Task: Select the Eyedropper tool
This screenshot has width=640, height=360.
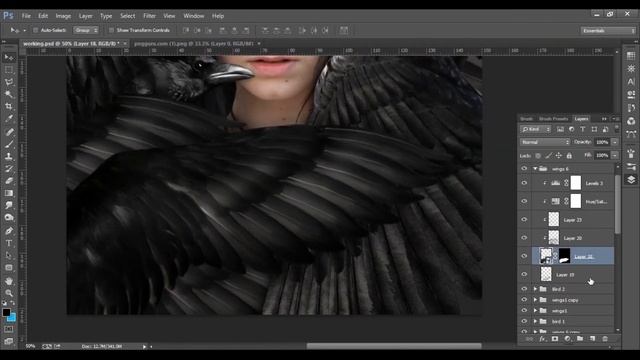Action: click(9, 119)
